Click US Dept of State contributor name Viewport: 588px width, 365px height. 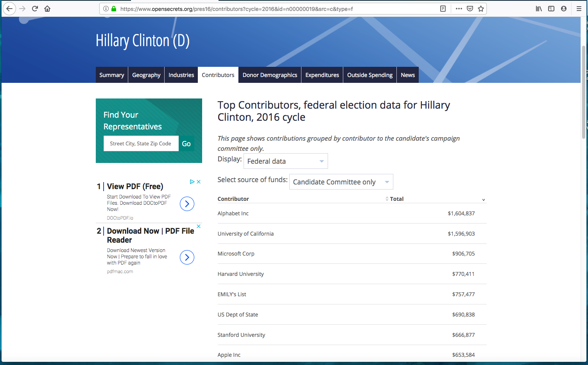tap(238, 315)
